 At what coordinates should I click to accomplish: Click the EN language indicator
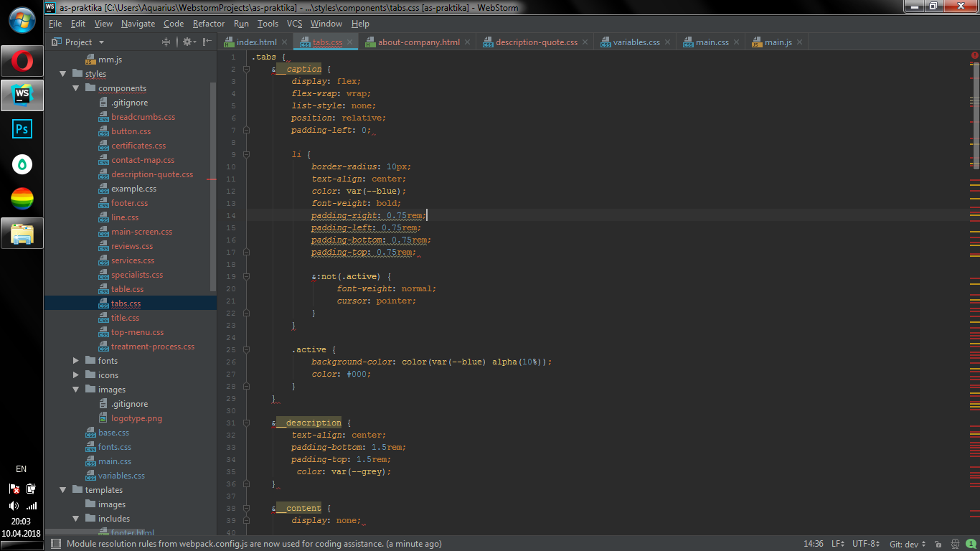pyautogui.click(x=22, y=469)
